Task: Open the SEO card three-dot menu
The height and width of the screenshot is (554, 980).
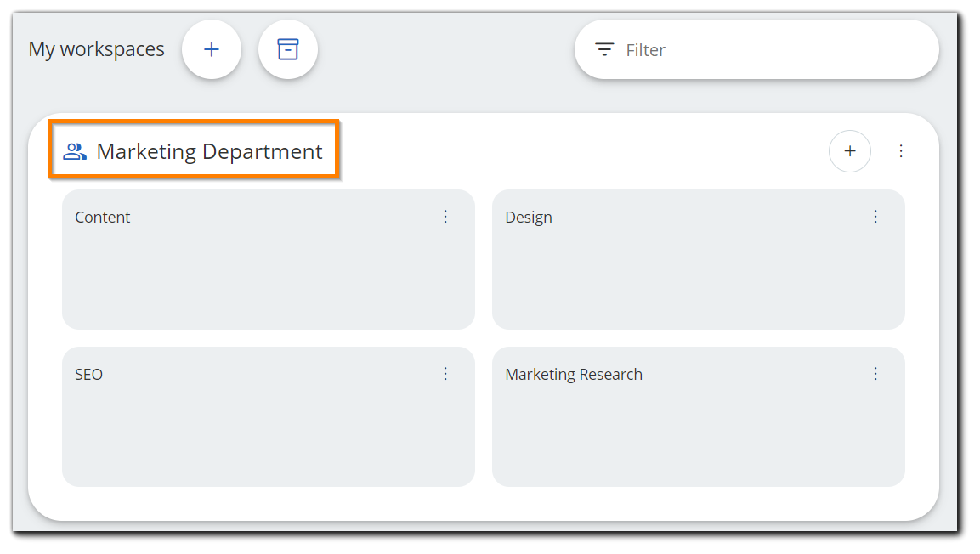Action: point(445,374)
